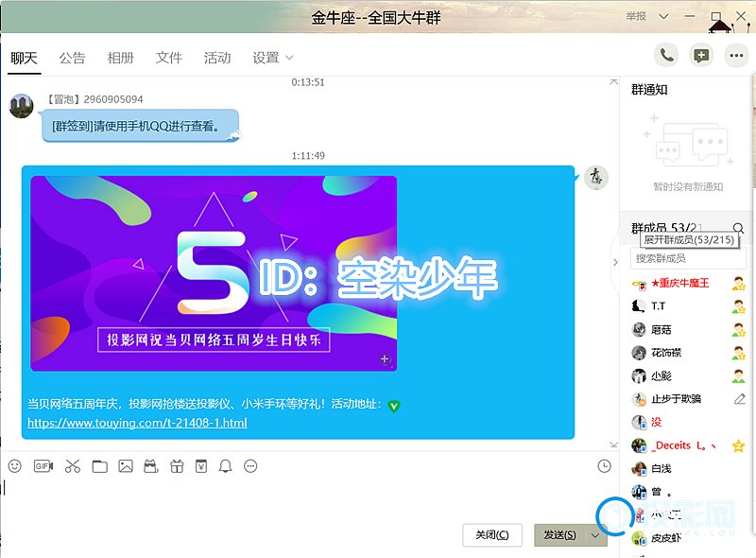Select member 花饰襟
The width and height of the screenshot is (756, 558).
[666, 353]
